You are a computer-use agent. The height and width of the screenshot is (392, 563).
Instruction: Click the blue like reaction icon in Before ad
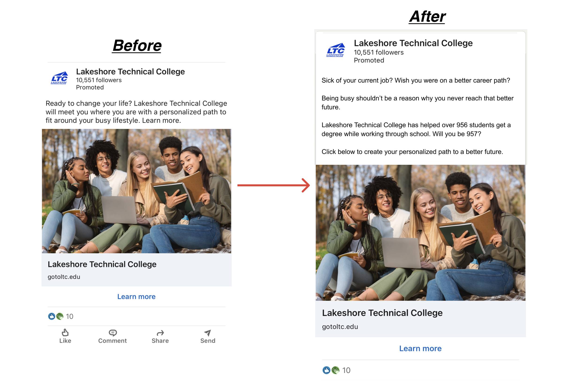tap(52, 316)
